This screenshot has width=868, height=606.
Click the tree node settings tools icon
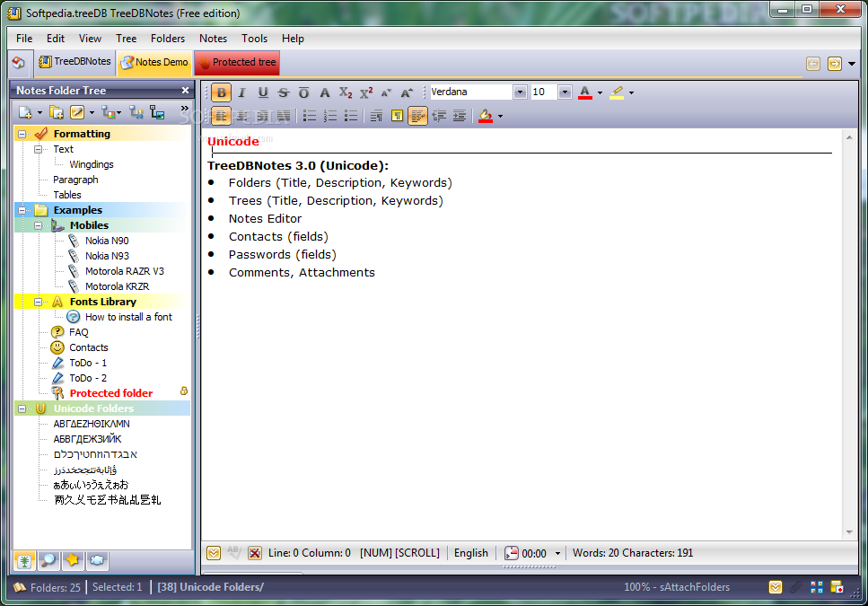[x=136, y=113]
